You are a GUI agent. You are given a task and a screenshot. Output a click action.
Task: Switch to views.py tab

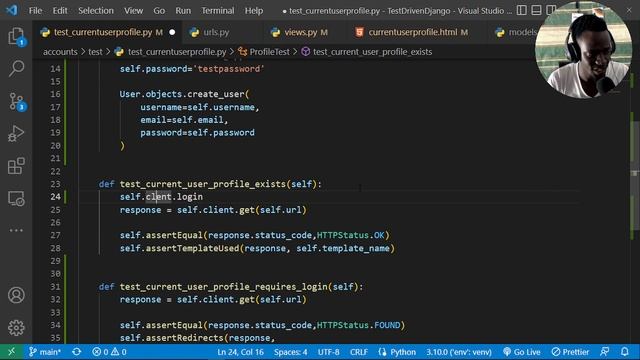[301, 32]
